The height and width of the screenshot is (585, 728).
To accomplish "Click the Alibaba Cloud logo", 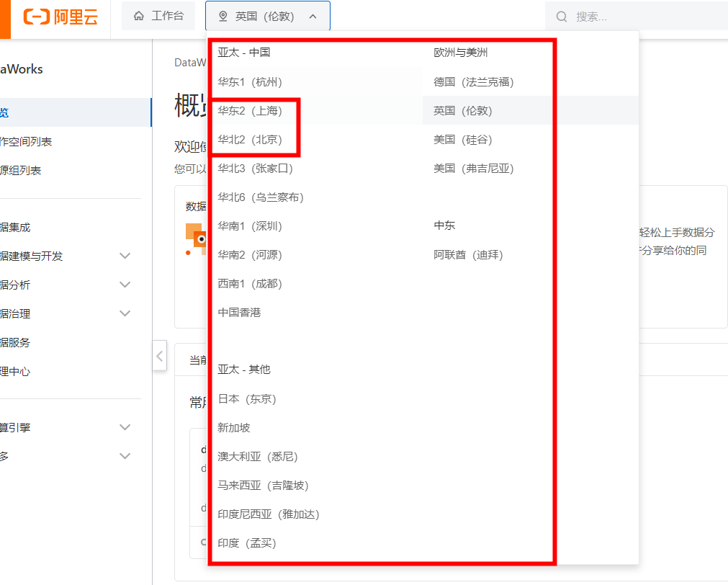I will [60, 17].
